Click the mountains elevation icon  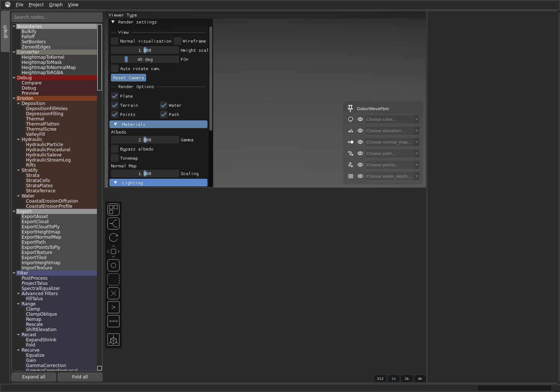click(351, 131)
